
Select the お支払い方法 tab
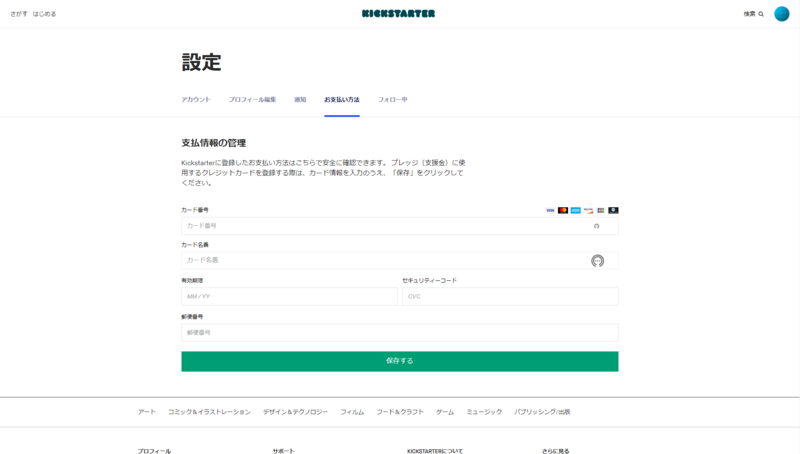coord(342,99)
